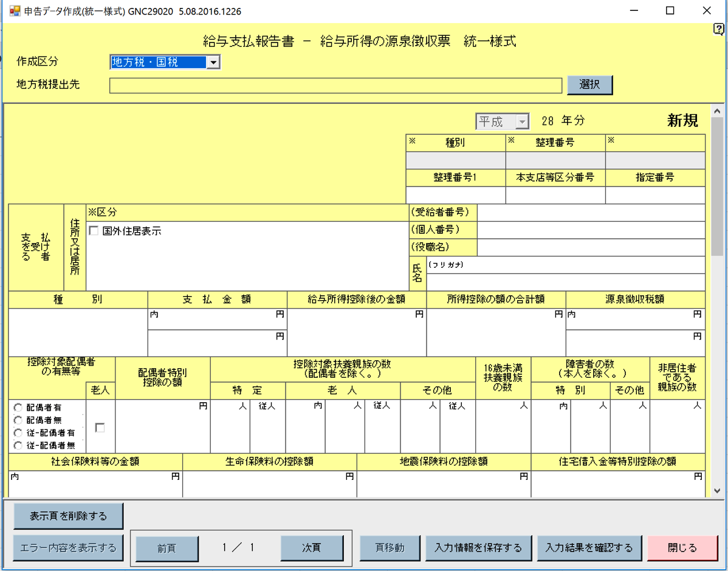This screenshot has height=571, width=728.
Task: Click the 頁移動 button
Action: (x=390, y=549)
